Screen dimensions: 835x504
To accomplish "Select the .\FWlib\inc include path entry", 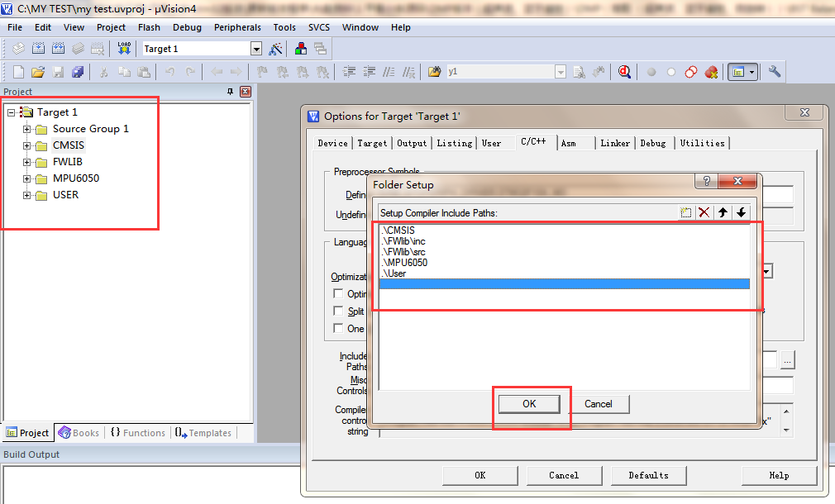I will tap(565, 241).
